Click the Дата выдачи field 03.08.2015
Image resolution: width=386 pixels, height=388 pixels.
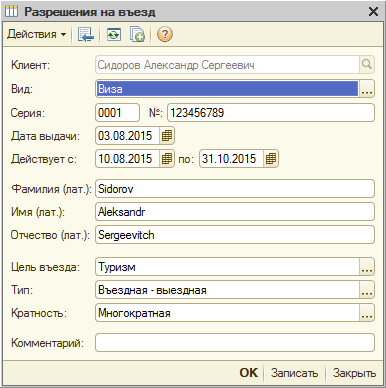coord(127,136)
